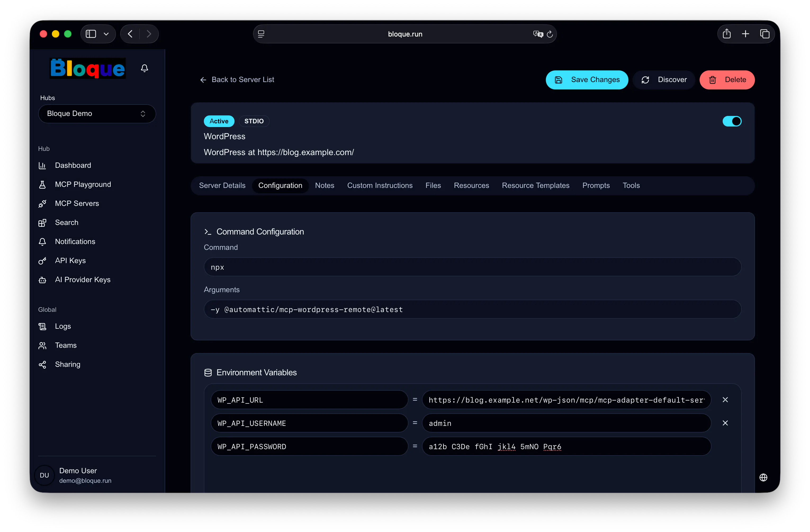Open a new browser tab with the plus icon
This screenshot has height=532, width=810.
[745, 34]
